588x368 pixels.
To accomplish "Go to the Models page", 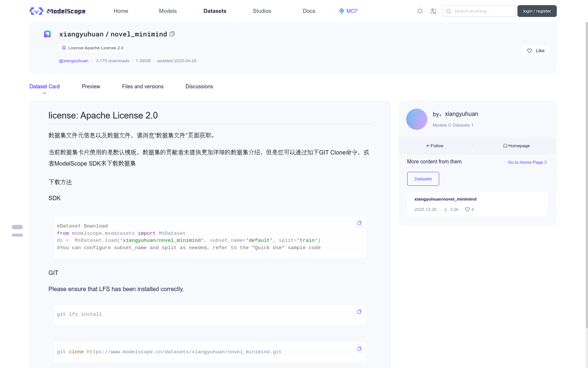I will 168,11.
